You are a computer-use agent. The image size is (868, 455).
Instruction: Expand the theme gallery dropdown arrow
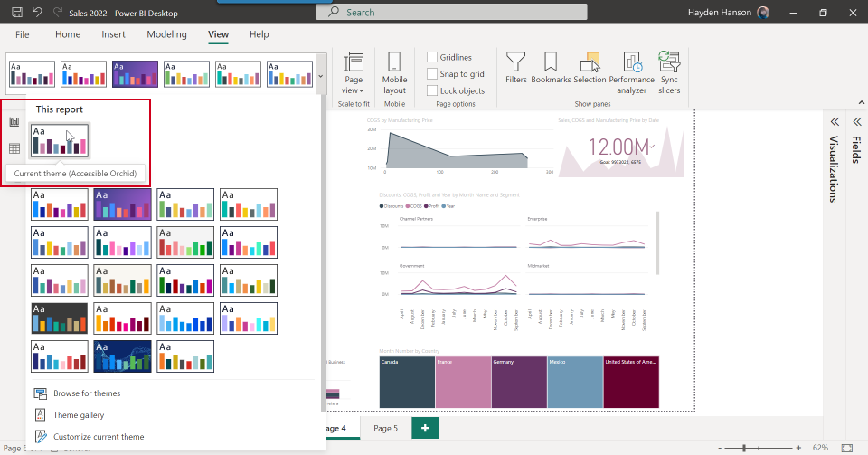320,76
